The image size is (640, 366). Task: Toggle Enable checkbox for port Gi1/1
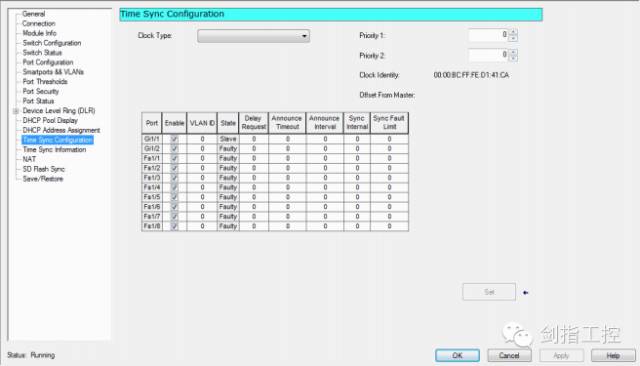(174, 139)
